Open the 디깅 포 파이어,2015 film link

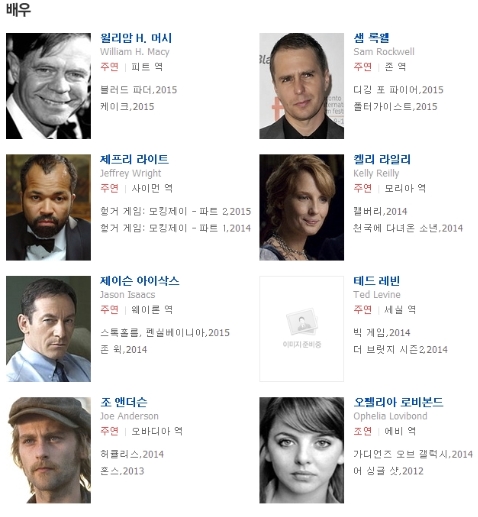398,90
